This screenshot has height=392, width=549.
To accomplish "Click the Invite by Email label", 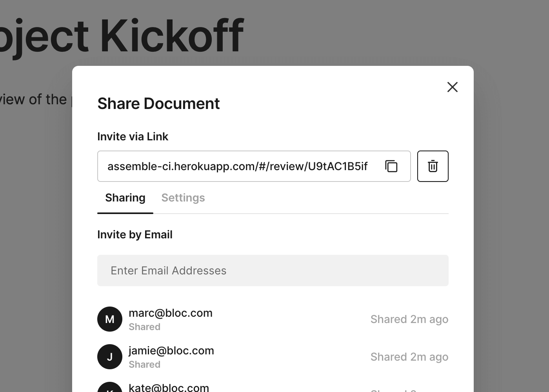I will [135, 235].
